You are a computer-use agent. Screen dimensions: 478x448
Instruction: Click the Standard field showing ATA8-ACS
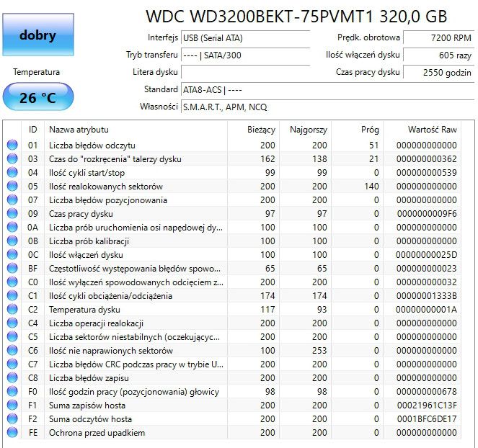[328, 89]
